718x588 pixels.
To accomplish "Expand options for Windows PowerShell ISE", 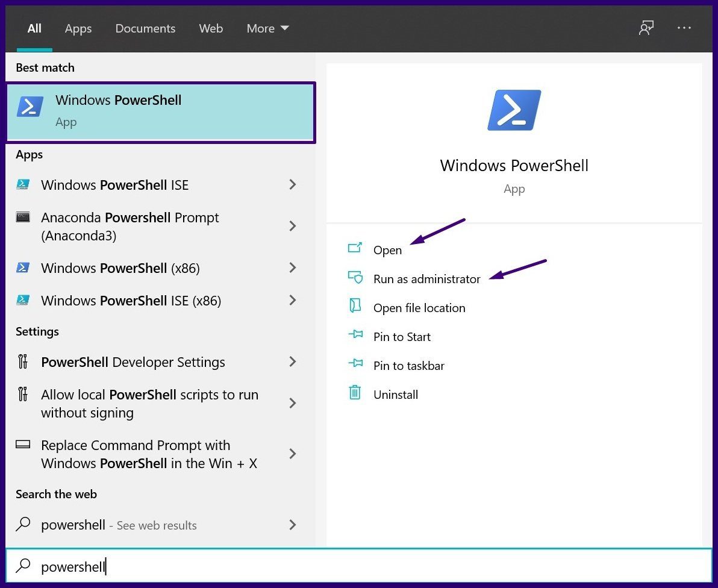I will 293,184.
